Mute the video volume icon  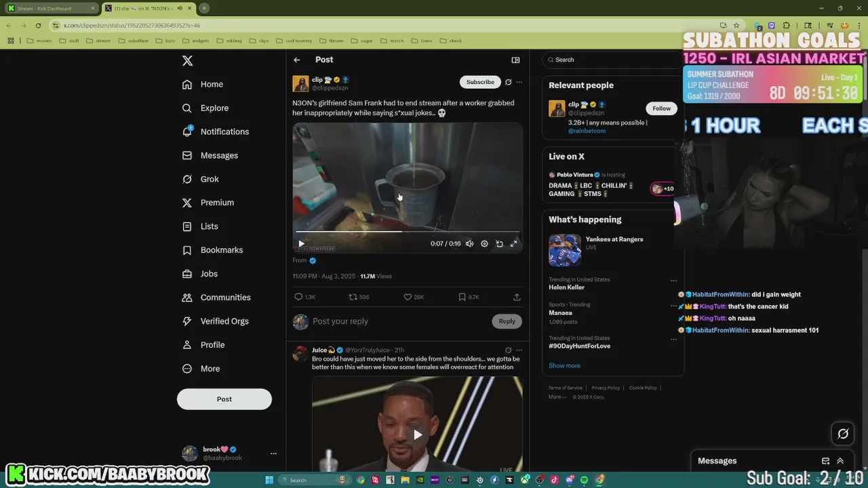(x=469, y=243)
